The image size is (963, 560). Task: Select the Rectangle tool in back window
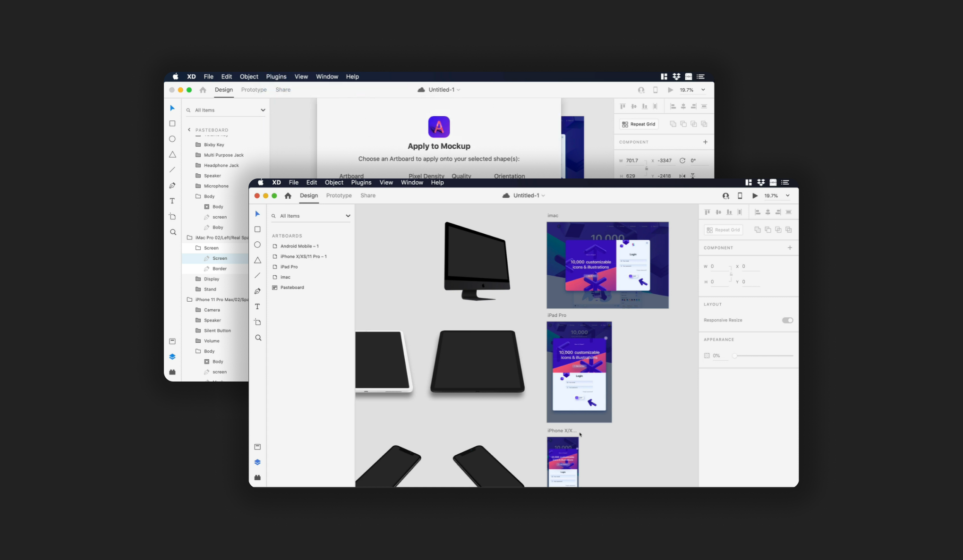click(172, 124)
